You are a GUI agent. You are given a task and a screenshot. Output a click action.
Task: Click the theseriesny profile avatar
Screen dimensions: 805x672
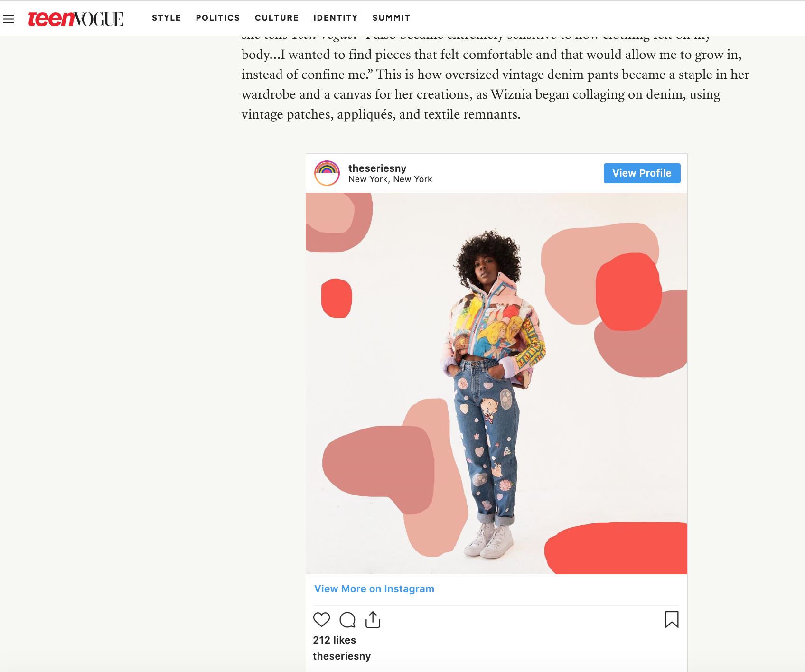[327, 173]
